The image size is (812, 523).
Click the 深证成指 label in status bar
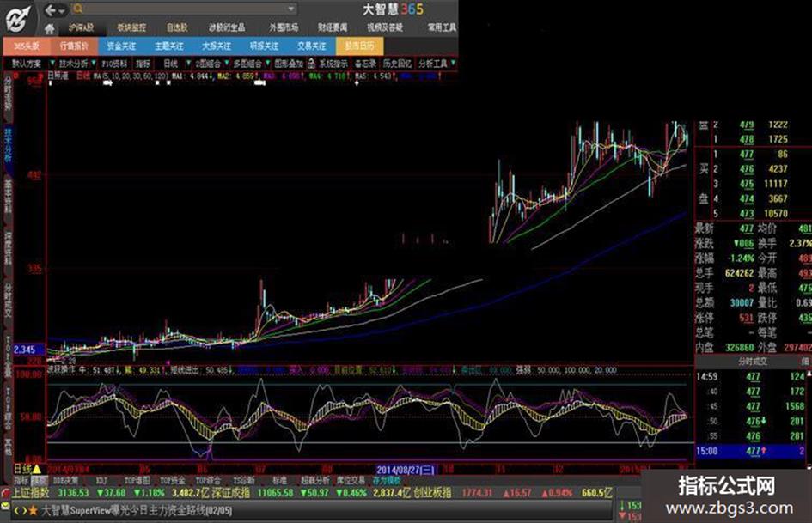coord(231,493)
